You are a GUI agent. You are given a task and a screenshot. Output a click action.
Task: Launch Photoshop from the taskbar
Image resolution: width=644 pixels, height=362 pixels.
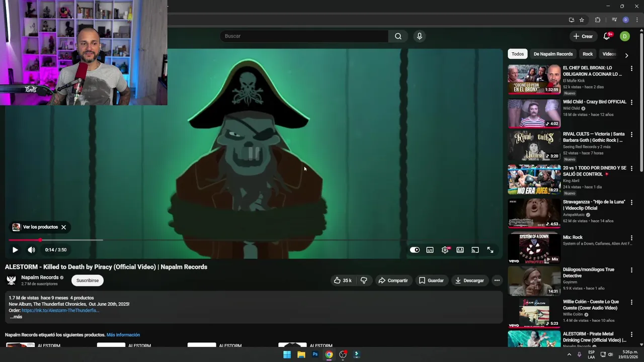point(315,354)
